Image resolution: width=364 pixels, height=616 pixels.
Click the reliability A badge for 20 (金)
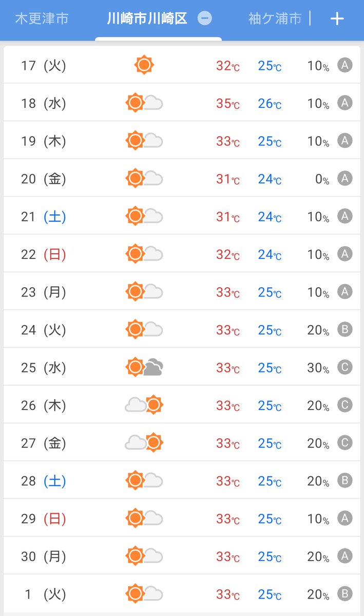point(345,178)
